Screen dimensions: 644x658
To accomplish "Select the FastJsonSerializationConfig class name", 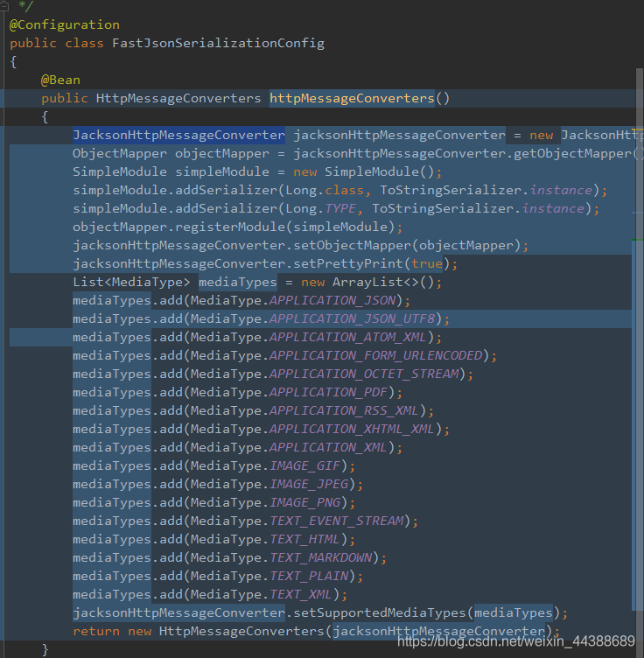I will (x=218, y=43).
